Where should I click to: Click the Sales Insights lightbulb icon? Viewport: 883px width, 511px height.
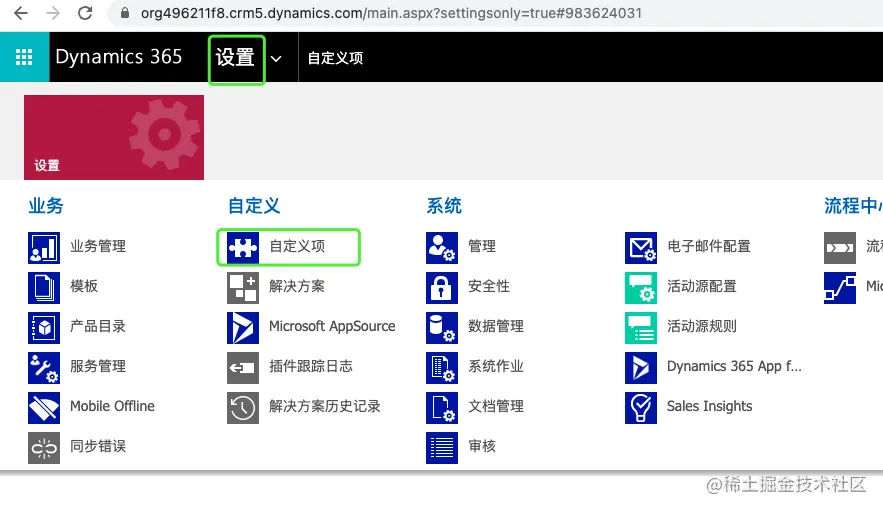[x=641, y=407]
